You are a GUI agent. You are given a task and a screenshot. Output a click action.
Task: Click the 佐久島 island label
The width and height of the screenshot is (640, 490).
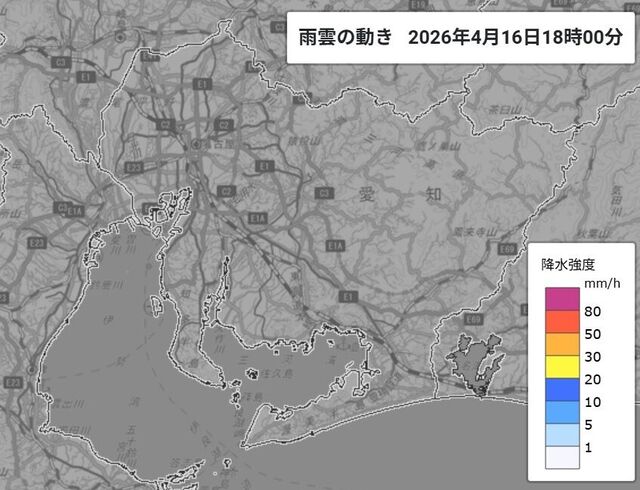pyautogui.click(x=276, y=373)
